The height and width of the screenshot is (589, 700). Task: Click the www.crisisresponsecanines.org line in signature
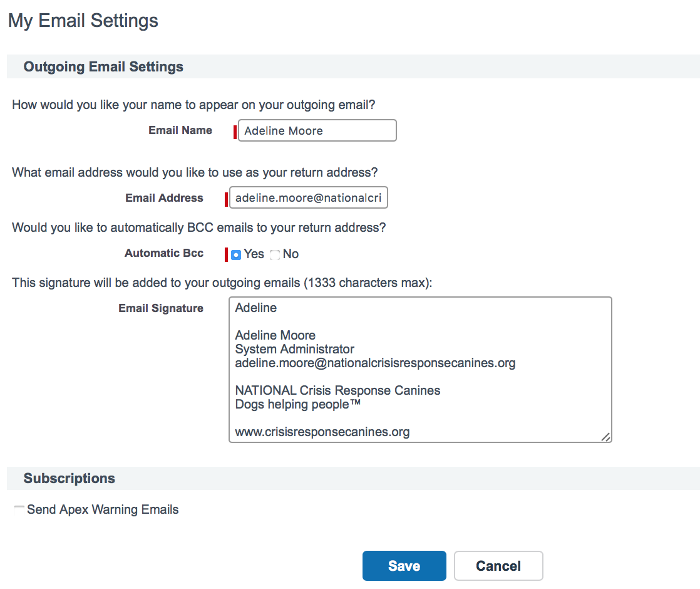point(322,432)
